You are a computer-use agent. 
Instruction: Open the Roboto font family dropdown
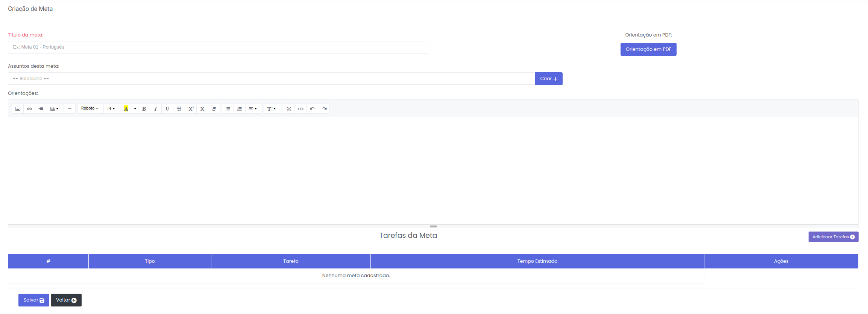[90, 108]
